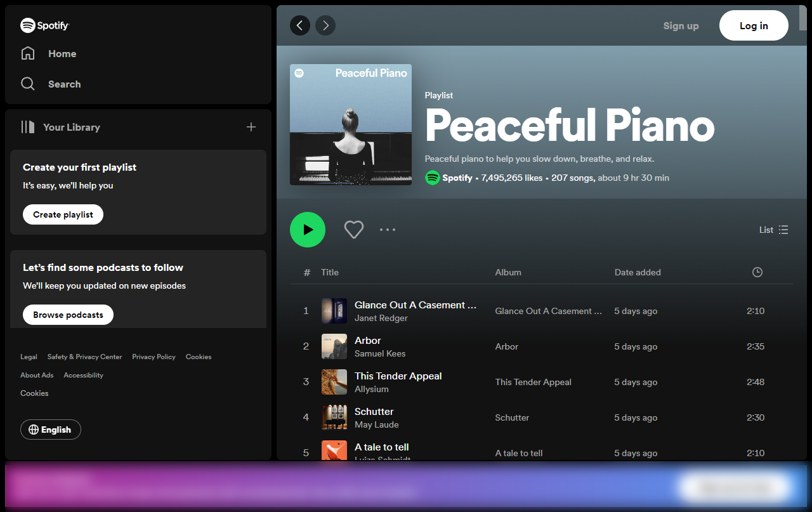Click the Arbor track thumbnail

tap(334, 346)
